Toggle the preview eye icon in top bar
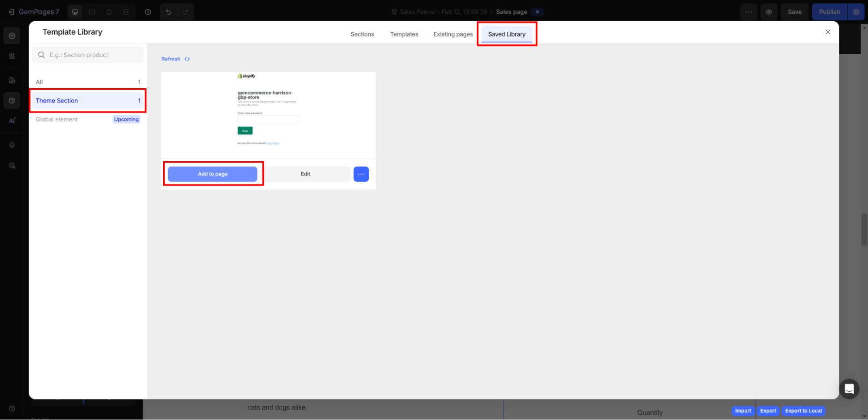Screen dimensions: 868x420 [x=769, y=12]
